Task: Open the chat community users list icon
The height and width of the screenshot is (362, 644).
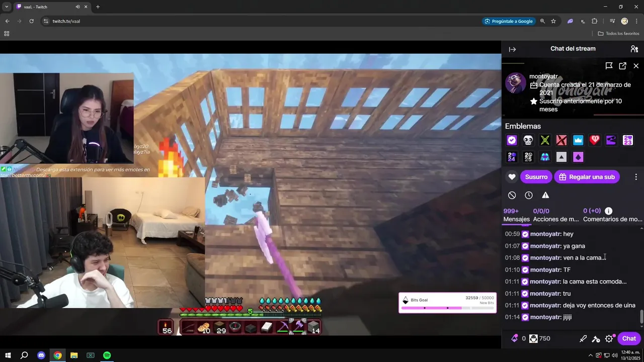Action: click(634, 49)
